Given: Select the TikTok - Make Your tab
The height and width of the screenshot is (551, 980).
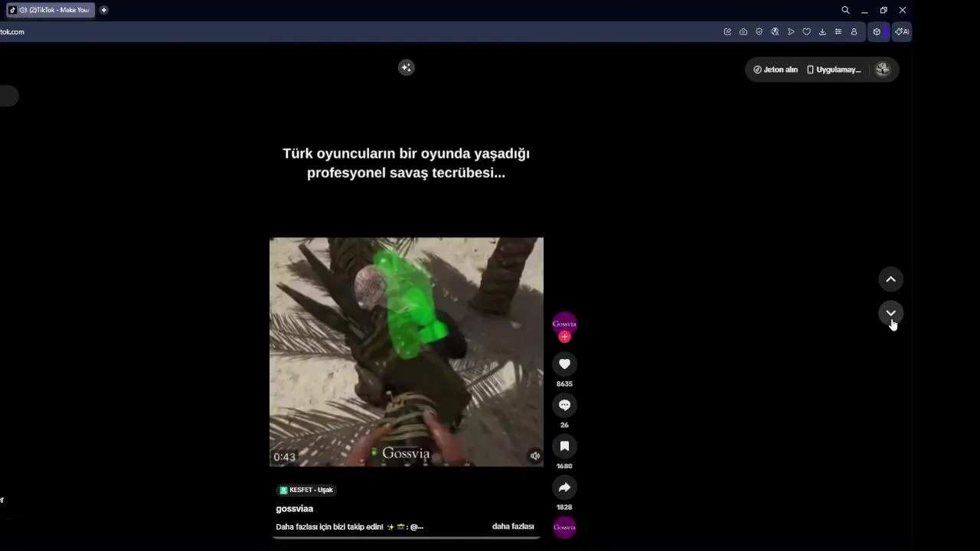Looking at the screenshot, I should pos(50,10).
